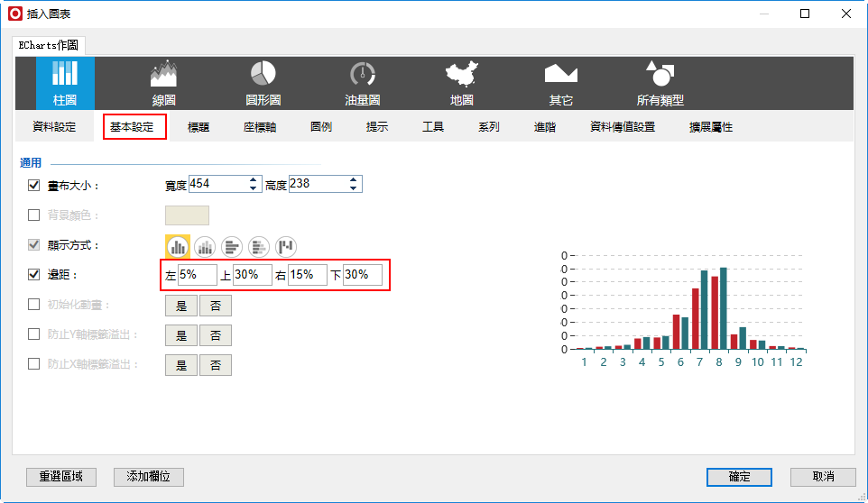Click the 左 margin input field
Image resolution: width=868 pixels, height=503 pixels.
[x=197, y=275]
